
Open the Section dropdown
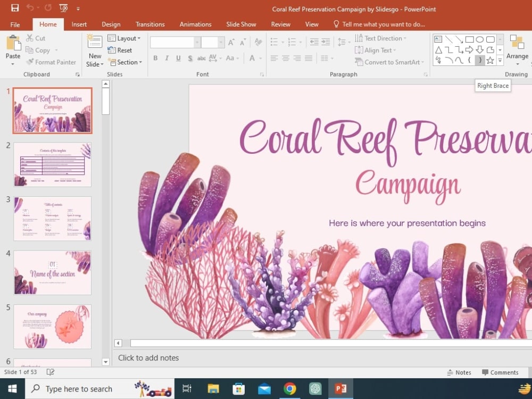125,62
